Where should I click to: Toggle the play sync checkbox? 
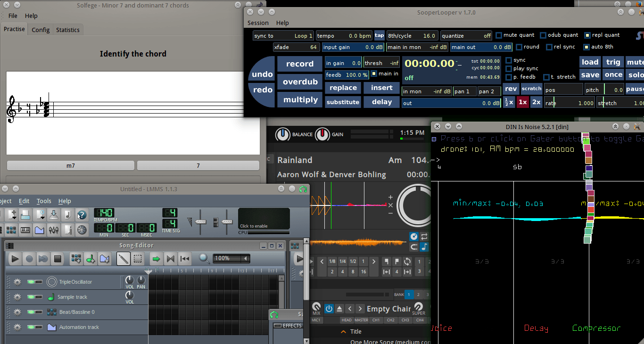click(509, 69)
